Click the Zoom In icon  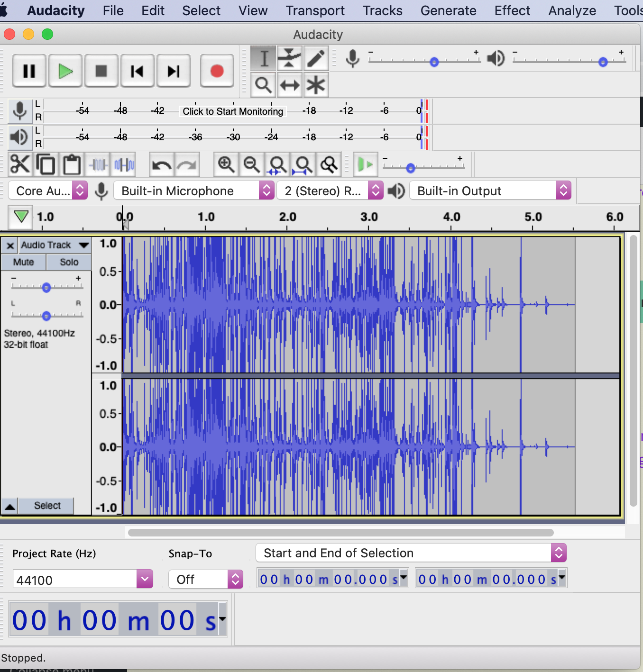point(226,164)
